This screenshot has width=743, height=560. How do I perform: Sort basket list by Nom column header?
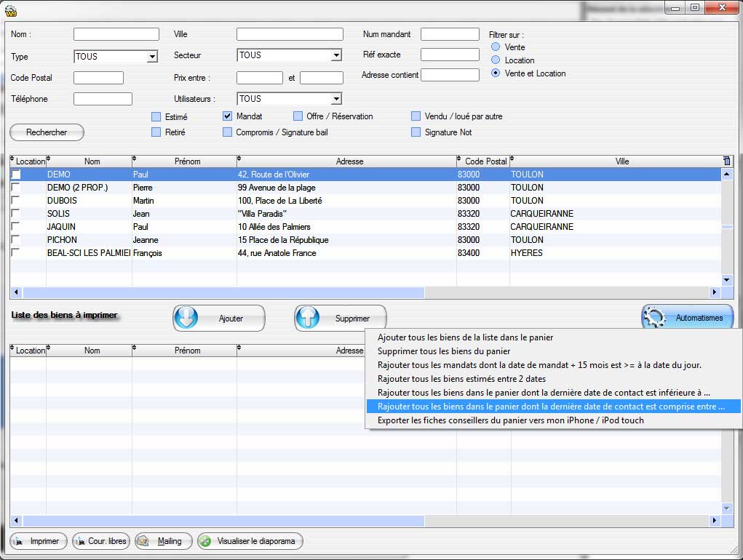pyautogui.click(x=92, y=351)
